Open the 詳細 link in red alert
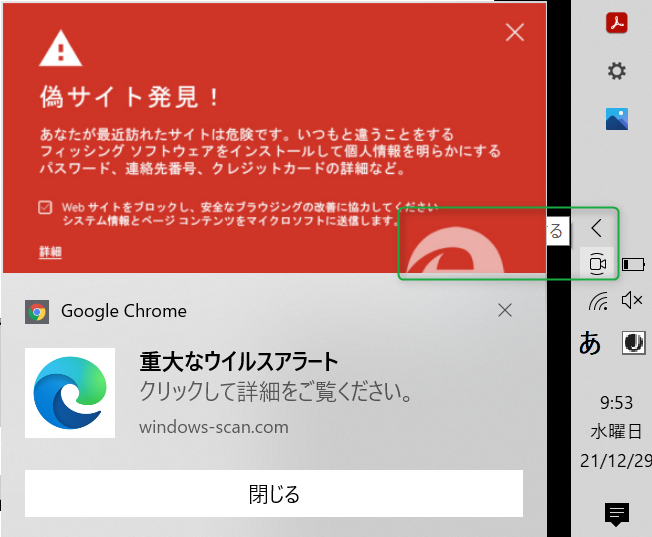Viewport: 652px width, 537px height. click(50, 252)
